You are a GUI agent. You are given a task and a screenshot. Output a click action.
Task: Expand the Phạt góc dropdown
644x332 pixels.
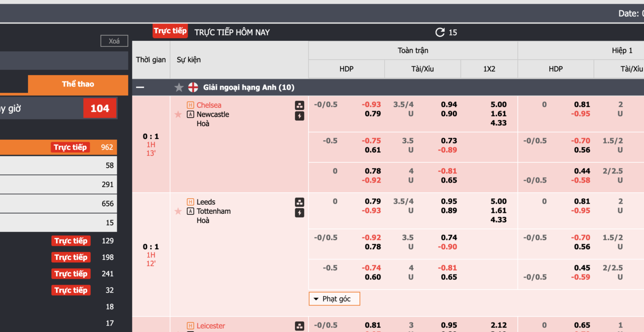(334, 299)
